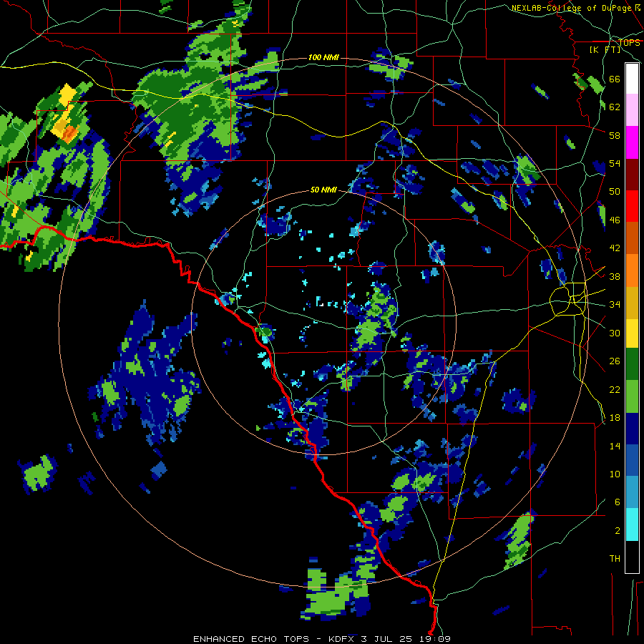Image resolution: width=644 pixels, height=644 pixels.
Task: Click the legend value "30"
Action: (x=615, y=333)
